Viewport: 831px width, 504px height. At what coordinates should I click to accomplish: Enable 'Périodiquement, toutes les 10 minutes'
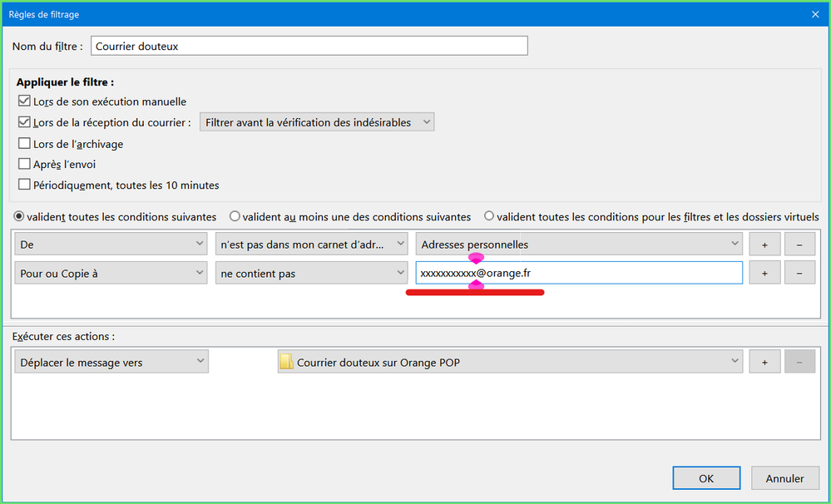point(24,185)
